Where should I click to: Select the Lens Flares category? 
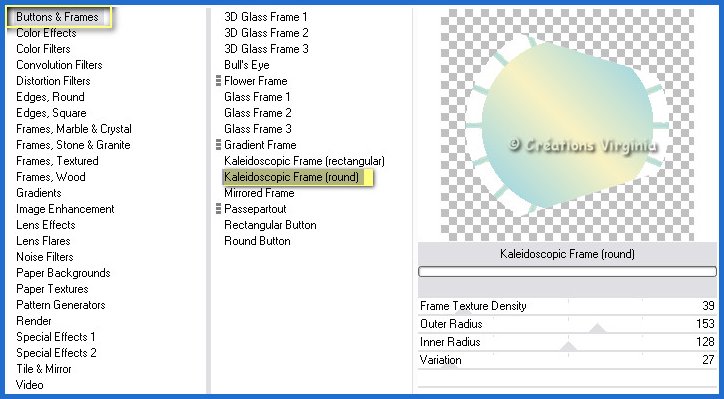point(43,241)
